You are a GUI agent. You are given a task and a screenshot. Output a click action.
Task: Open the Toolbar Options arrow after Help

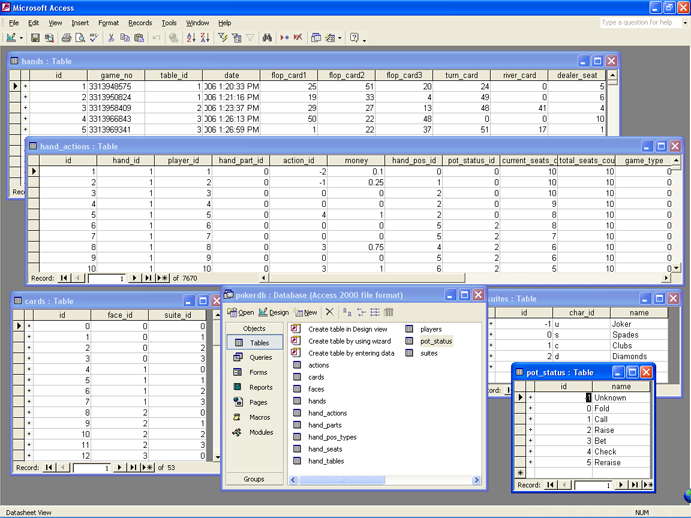364,39
